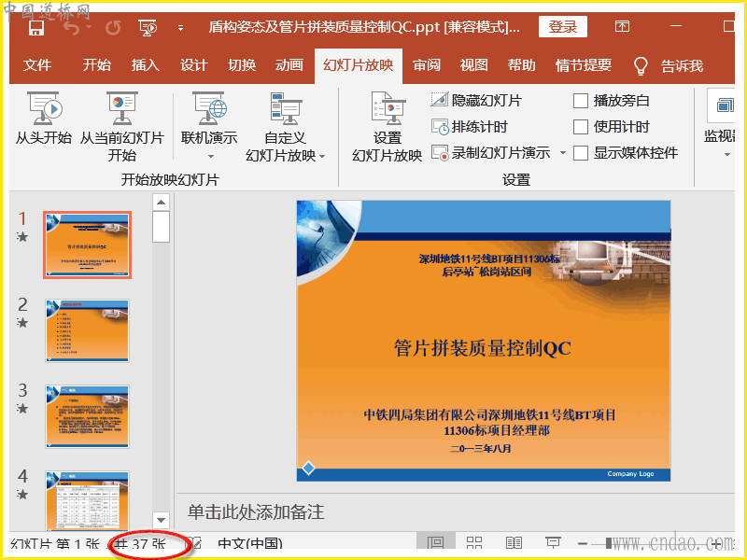Click the Save icon in quick access toolbar
The image size is (747, 560).
click(x=36, y=28)
